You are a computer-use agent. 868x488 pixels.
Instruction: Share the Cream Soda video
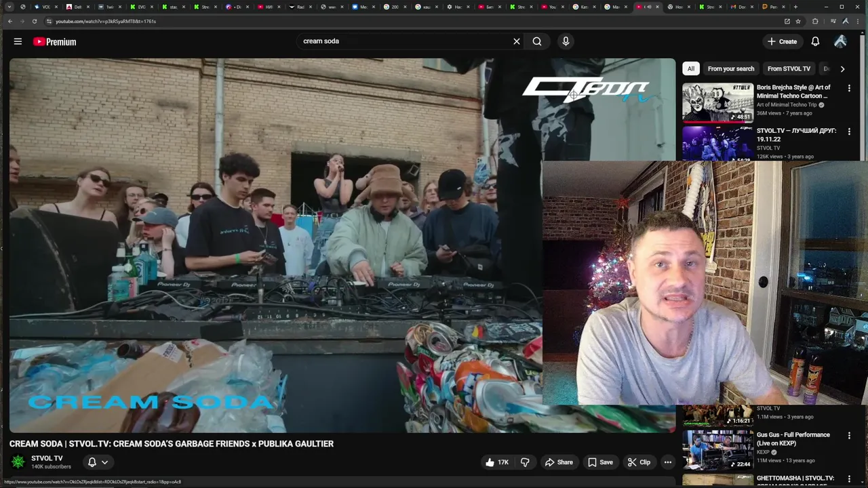[x=559, y=462]
